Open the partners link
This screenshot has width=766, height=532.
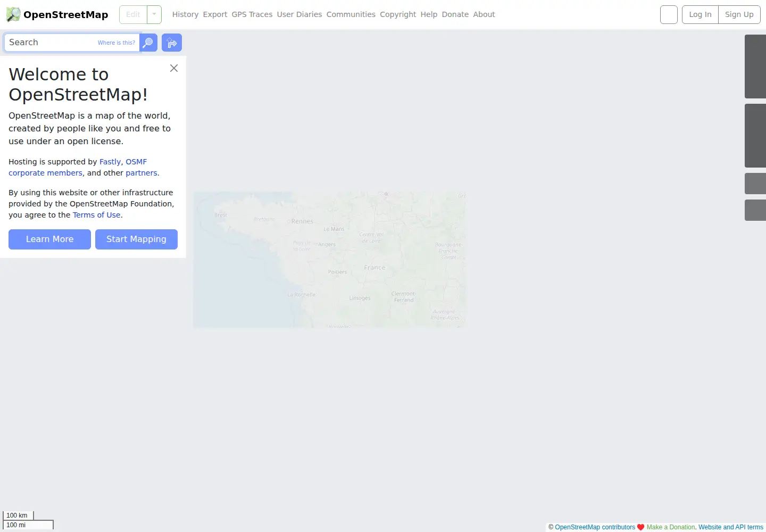click(x=141, y=173)
